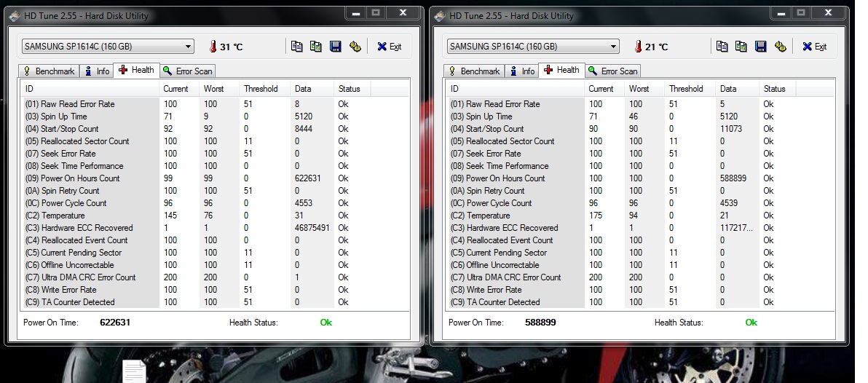
Task: Copy text info in 31 °C window
Action: (296, 47)
